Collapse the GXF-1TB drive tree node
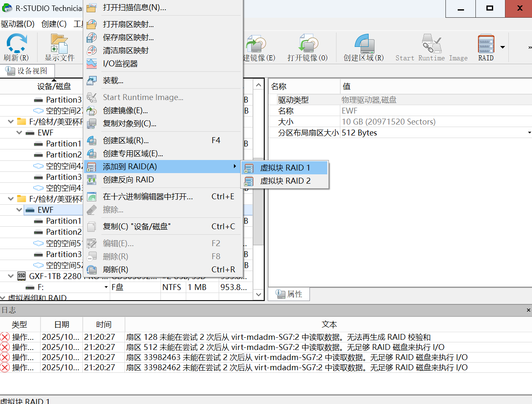 [x=11, y=276]
